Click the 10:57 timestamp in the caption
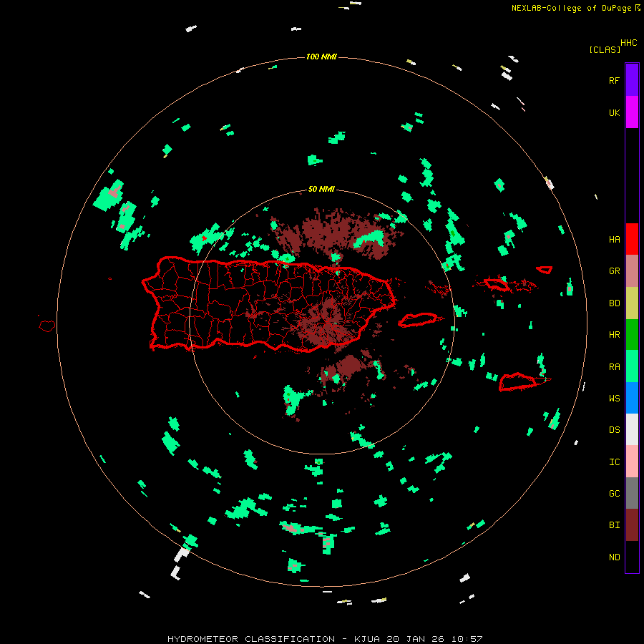This screenshot has height=644, width=644. point(467,639)
